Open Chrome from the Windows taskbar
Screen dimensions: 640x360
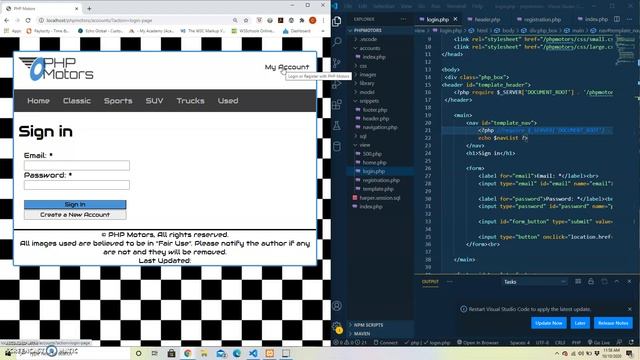tap(188, 353)
